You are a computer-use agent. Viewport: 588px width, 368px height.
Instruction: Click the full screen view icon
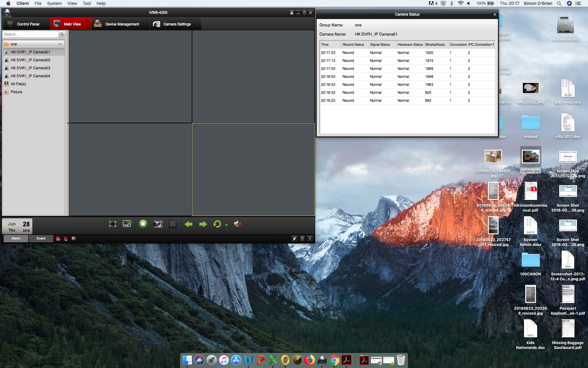113,224
